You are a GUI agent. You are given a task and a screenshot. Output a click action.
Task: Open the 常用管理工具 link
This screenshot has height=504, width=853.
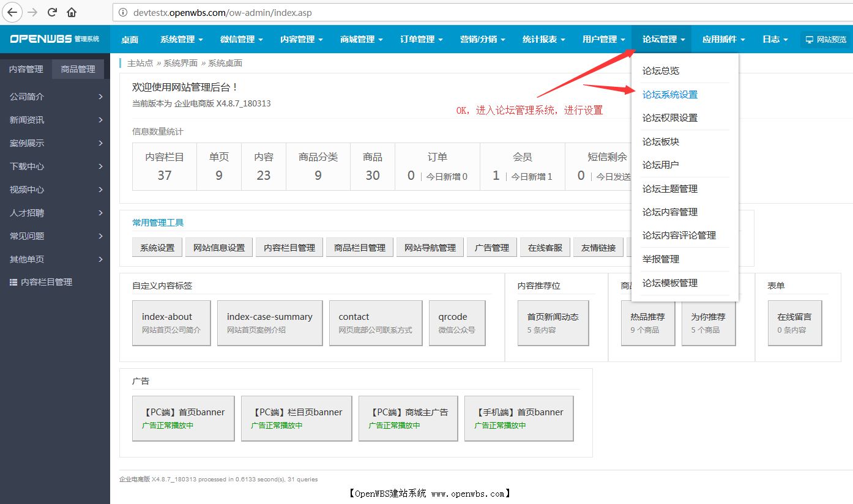pyautogui.click(x=157, y=223)
